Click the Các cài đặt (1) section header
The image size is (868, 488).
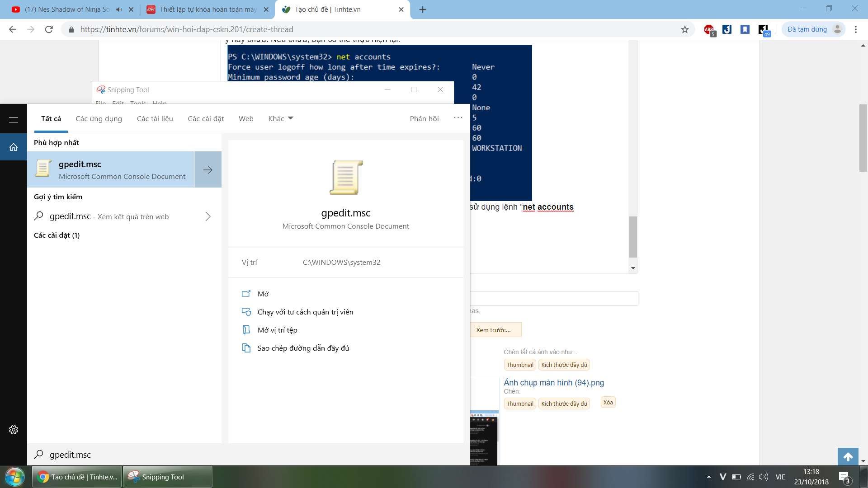coord(57,235)
